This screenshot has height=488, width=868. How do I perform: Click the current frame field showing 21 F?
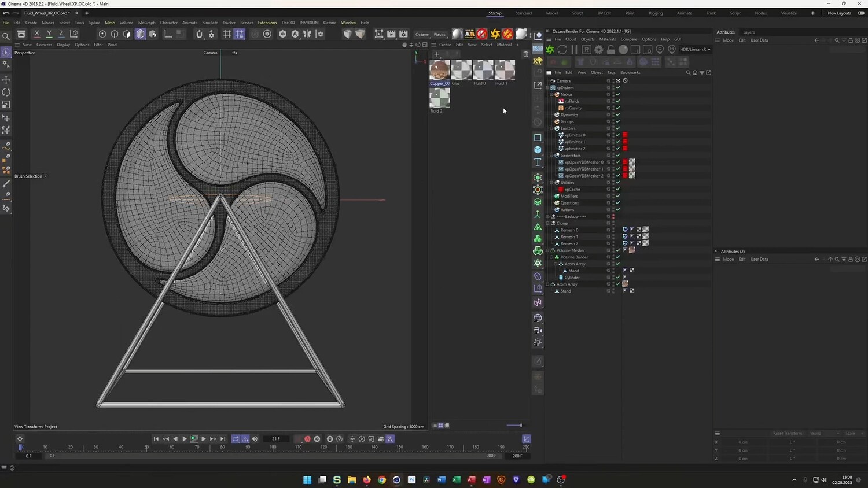pos(276,439)
